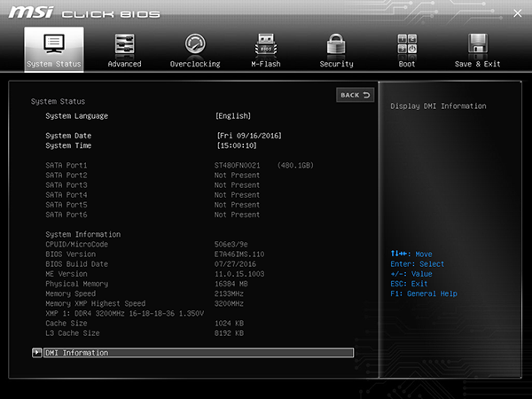Edit the System Time value field
Screen dimensions: 532x399
pos(237,145)
